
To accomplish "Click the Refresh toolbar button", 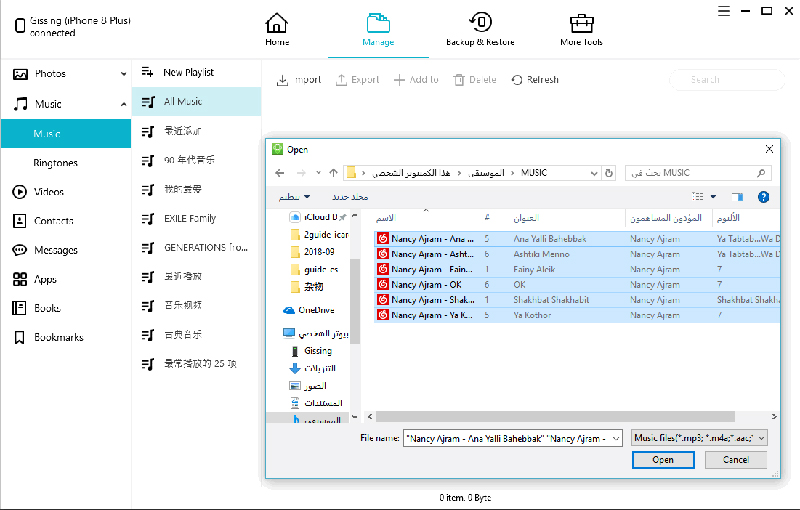I will [535, 80].
